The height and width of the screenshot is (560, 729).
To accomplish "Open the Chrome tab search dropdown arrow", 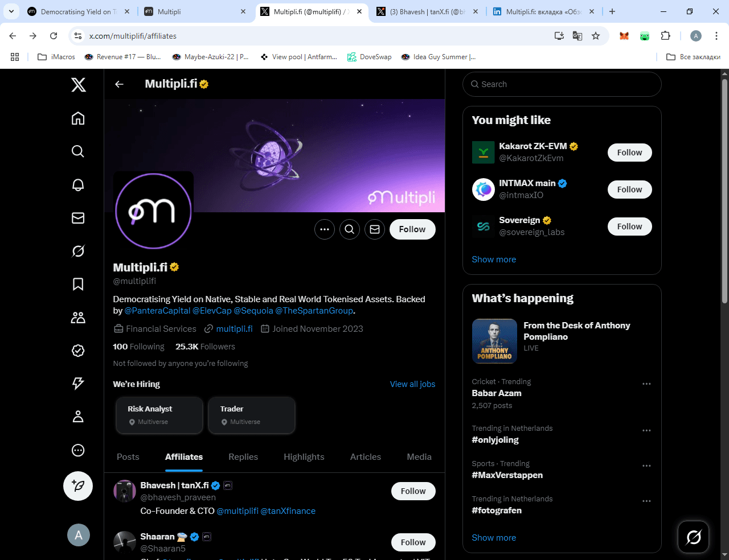I will coord(11,11).
